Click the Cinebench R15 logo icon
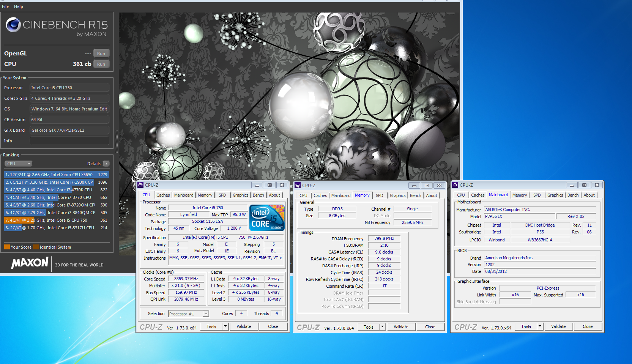 (x=13, y=25)
